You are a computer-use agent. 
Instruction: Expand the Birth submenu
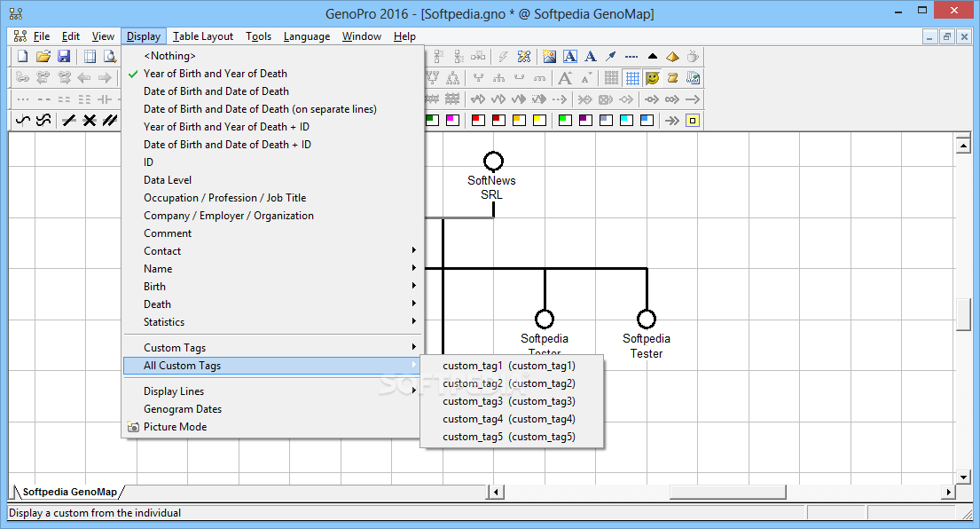273,287
